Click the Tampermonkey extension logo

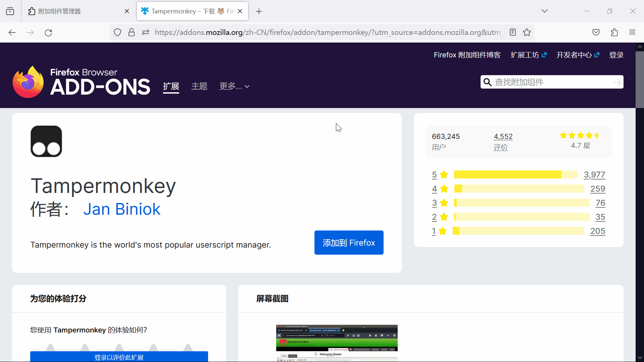point(46,141)
